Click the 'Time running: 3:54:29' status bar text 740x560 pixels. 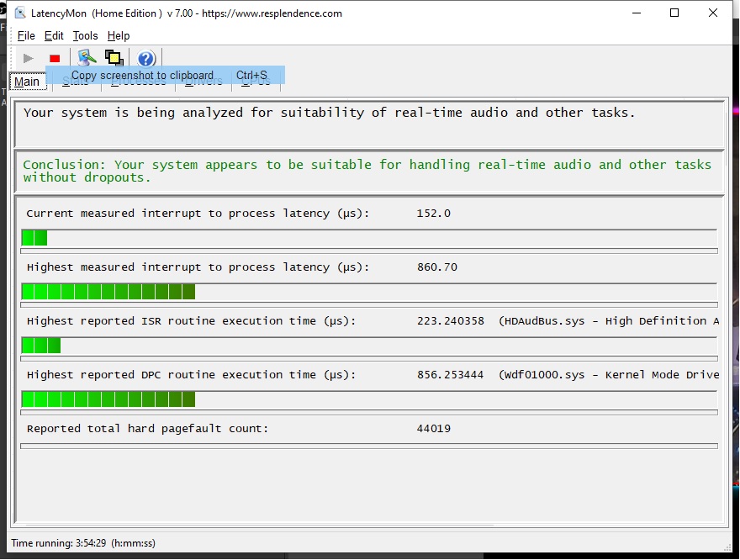(83, 543)
